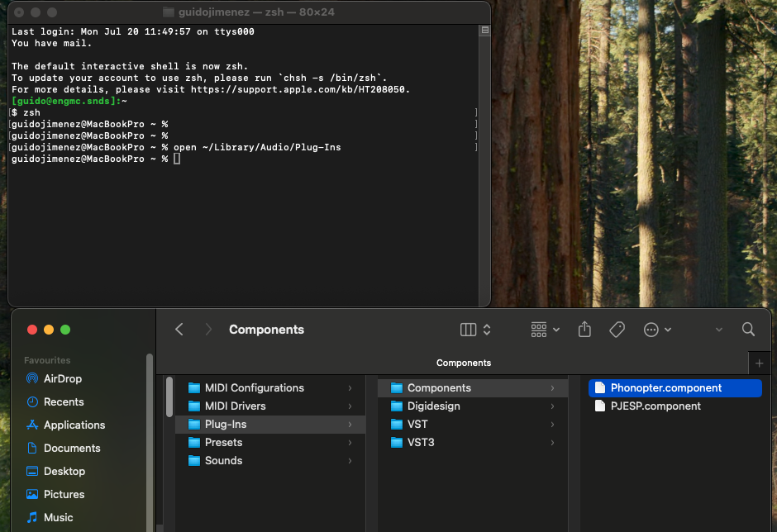Expand the toolbar overflow chevron

click(718, 330)
